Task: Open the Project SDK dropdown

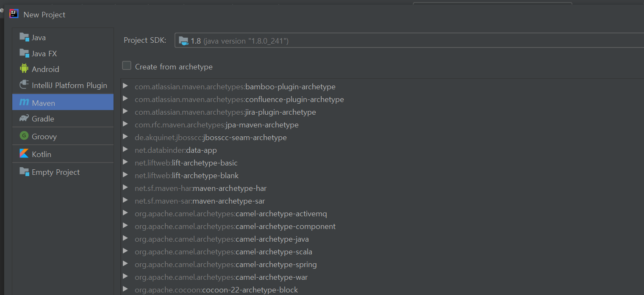Action: [409, 41]
